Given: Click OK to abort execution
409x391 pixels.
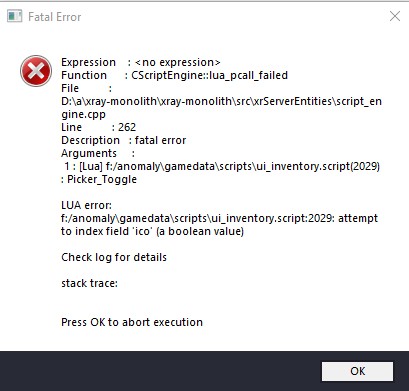Looking at the screenshot, I should [x=357, y=371].
